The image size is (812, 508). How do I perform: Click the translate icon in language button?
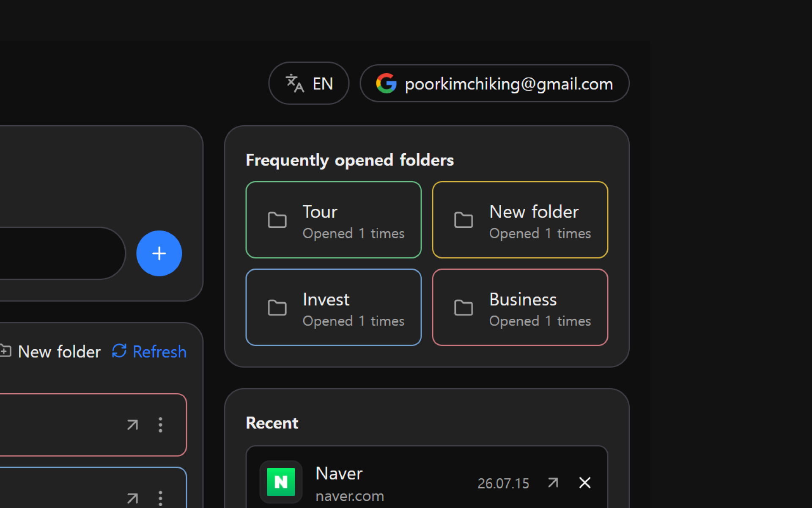[x=295, y=83]
